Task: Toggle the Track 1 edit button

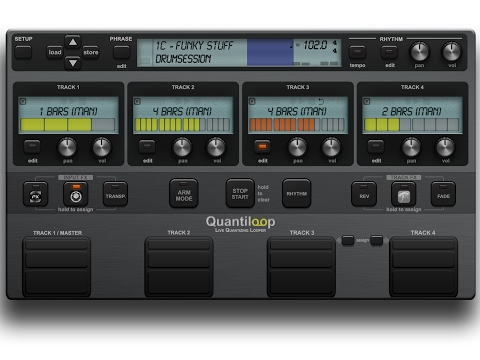Action: (x=32, y=147)
